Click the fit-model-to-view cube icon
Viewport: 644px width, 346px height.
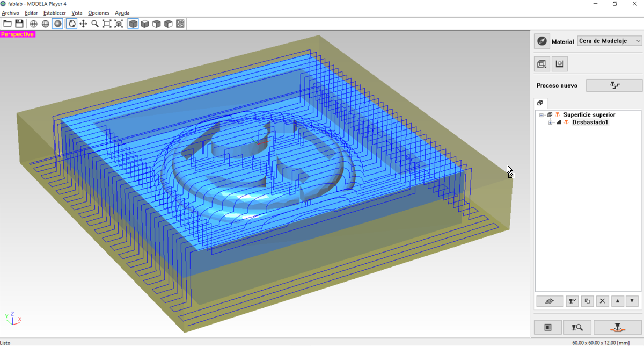(119, 24)
